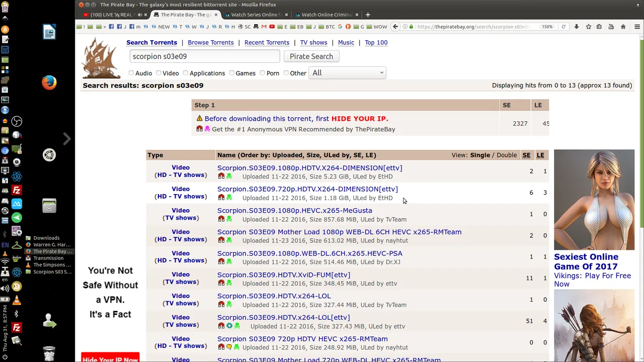Tick the Audio category checkbox

131,73
